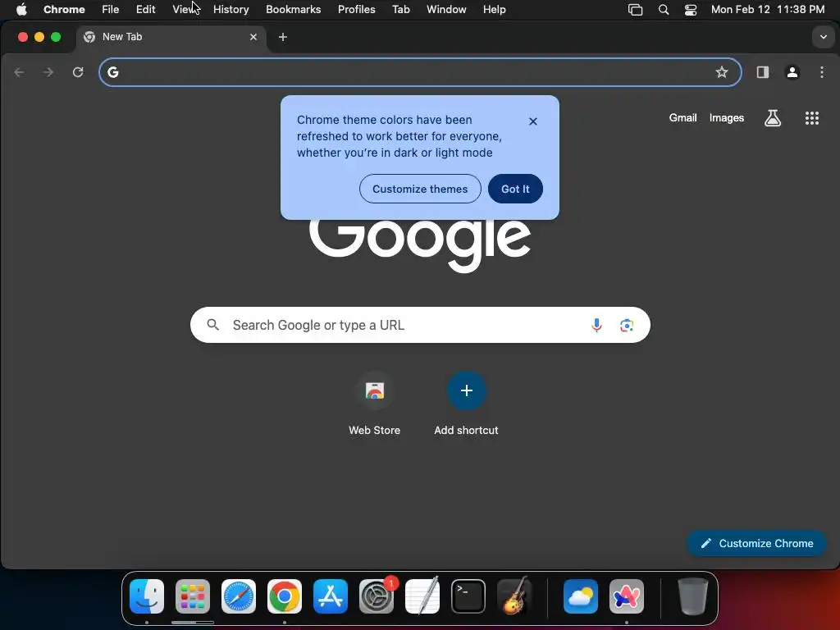Open TextEdit from the dock
This screenshot has width=840, height=630.
(x=422, y=596)
